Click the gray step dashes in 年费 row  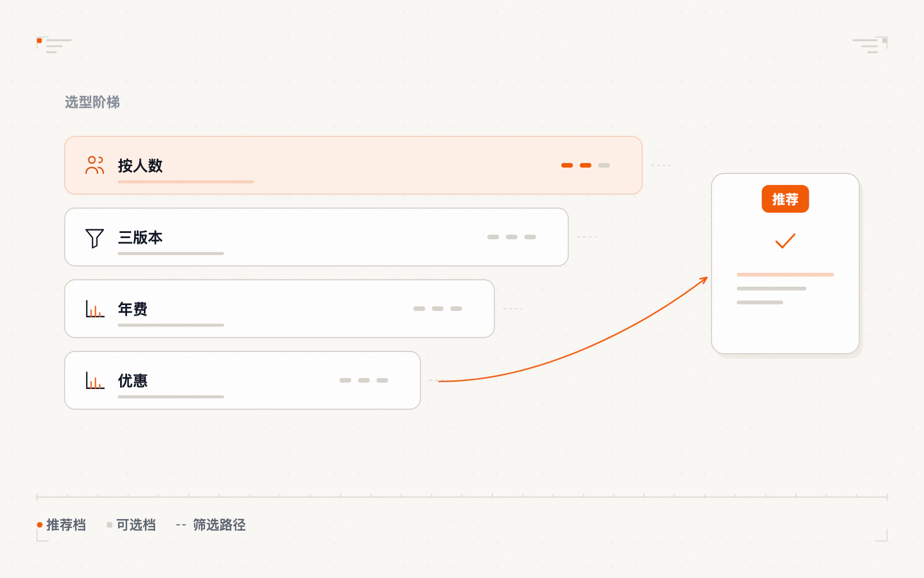pos(438,309)
